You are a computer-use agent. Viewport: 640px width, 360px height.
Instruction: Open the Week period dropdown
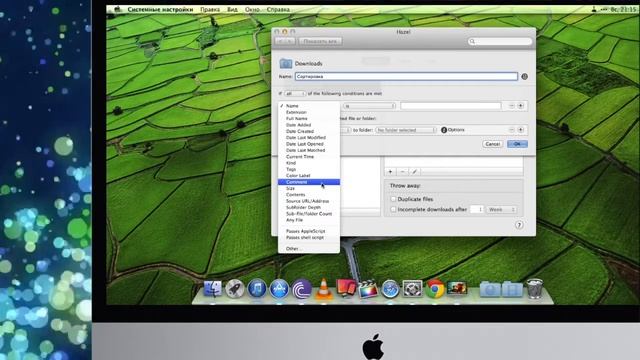[501, 209]
